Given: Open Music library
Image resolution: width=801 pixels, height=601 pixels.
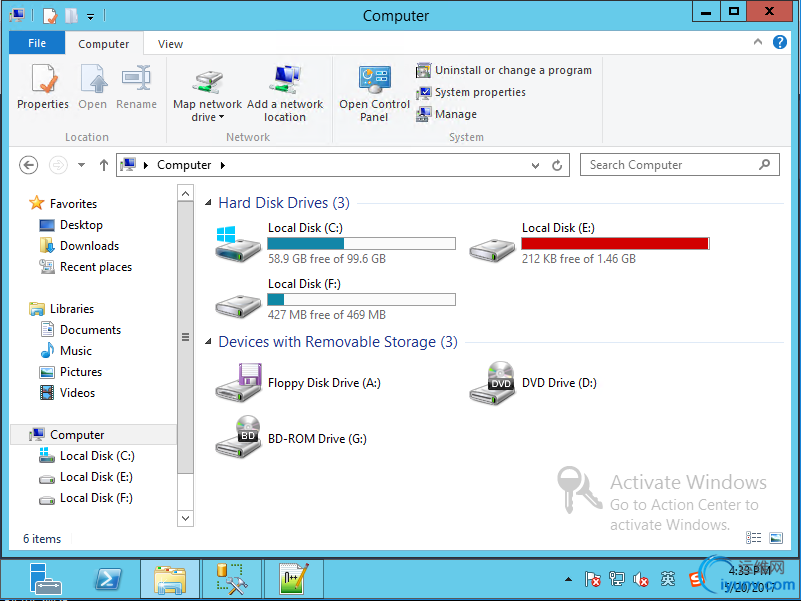Looking at the screenshot, I should 66,351.
